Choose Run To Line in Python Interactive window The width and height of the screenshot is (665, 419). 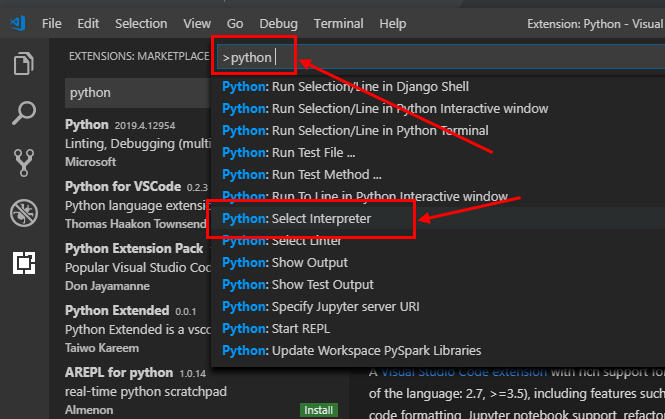[438, 196]
